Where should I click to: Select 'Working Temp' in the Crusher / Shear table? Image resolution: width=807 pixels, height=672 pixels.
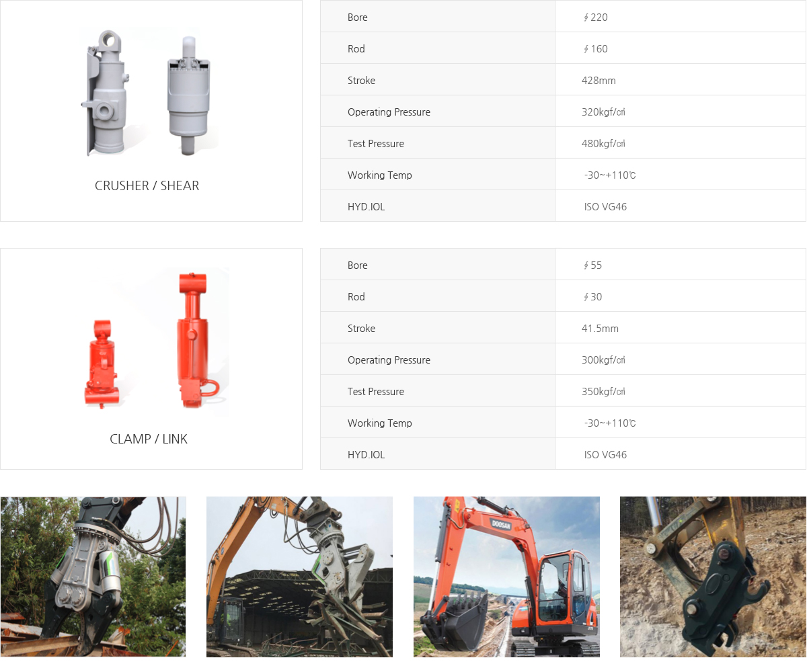pyautogui.click(x=380, y=175)
